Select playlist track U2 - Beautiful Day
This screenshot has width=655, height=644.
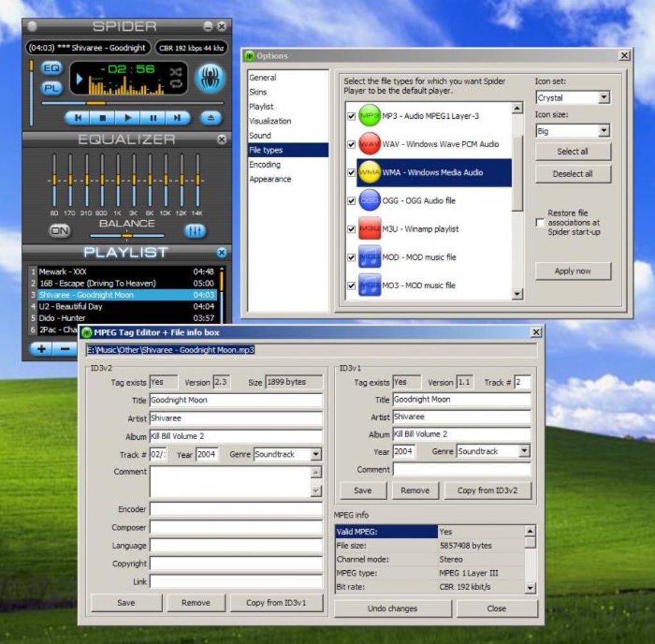click(x=127, y=306)
